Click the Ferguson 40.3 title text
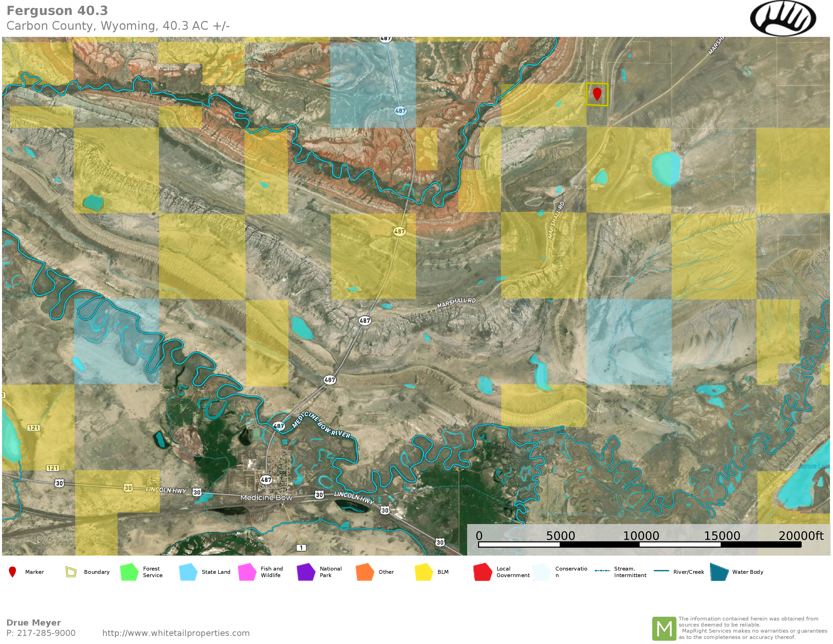The width and height of the screenshot is (833, 644). click(57, 11)
